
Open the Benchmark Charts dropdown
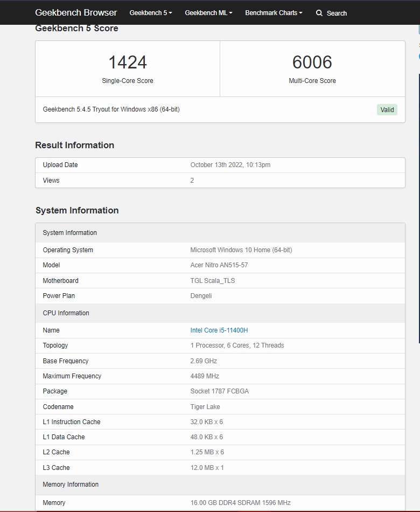click(274, 13)
